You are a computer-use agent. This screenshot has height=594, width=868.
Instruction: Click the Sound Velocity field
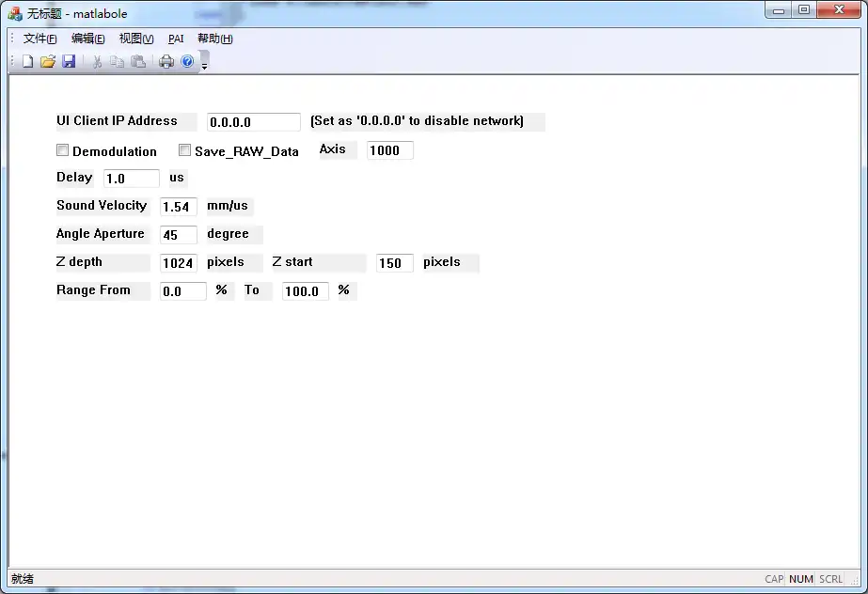coord(179,207)
